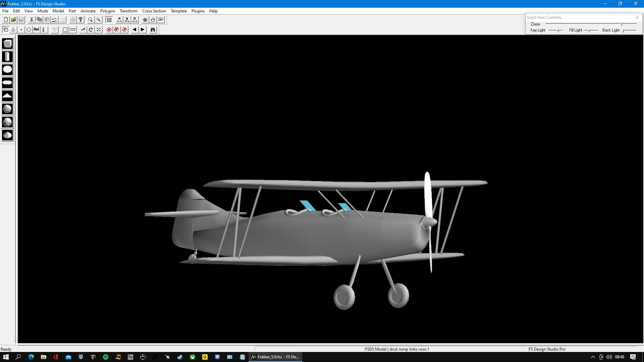Open the File menu
The width and height of the screenshot is (644, 362).
(5, 11)
